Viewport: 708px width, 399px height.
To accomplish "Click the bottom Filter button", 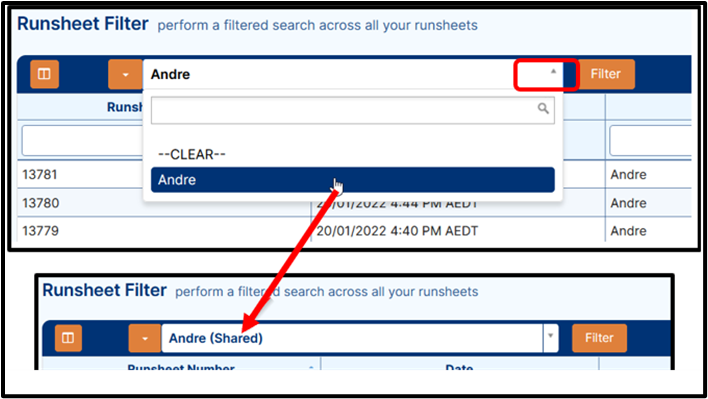I will [599, 338].
